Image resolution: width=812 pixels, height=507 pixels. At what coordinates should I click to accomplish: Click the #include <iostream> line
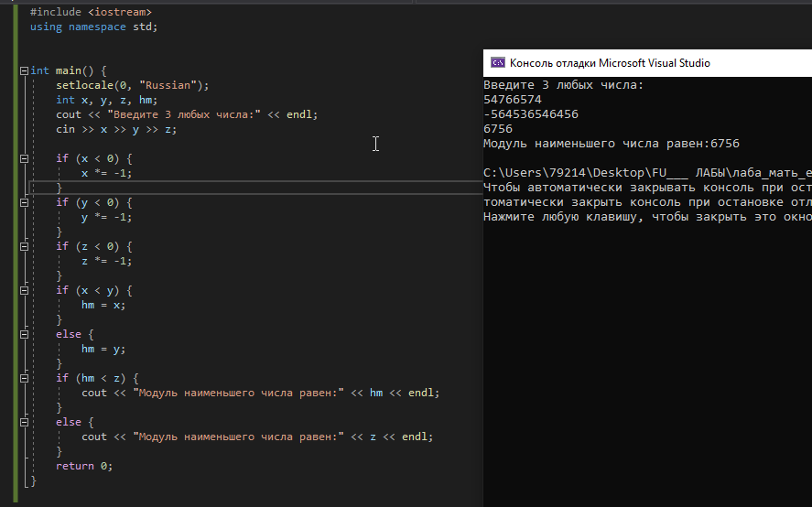[91, 12]
